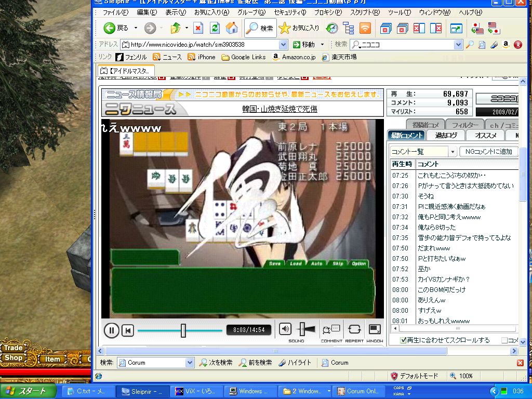Translate English to Japanese flag icon
This screenshot has width=532, height=399.
[x=494, y=28]
